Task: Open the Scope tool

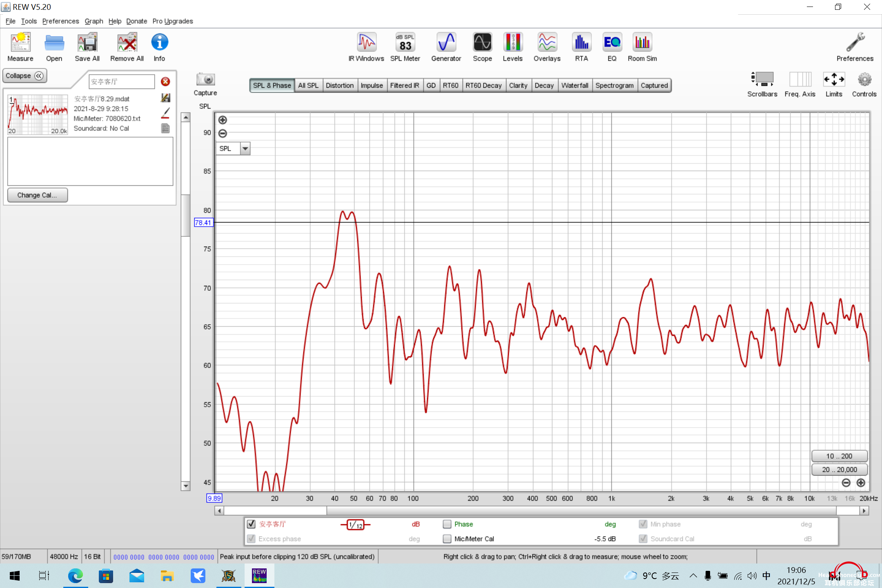Action: point(482,42)
